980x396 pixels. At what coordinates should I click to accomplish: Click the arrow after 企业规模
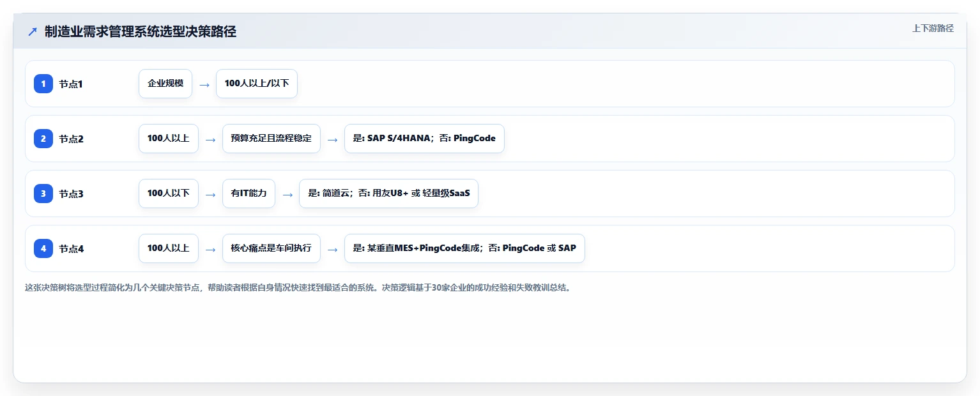[204, 84]
